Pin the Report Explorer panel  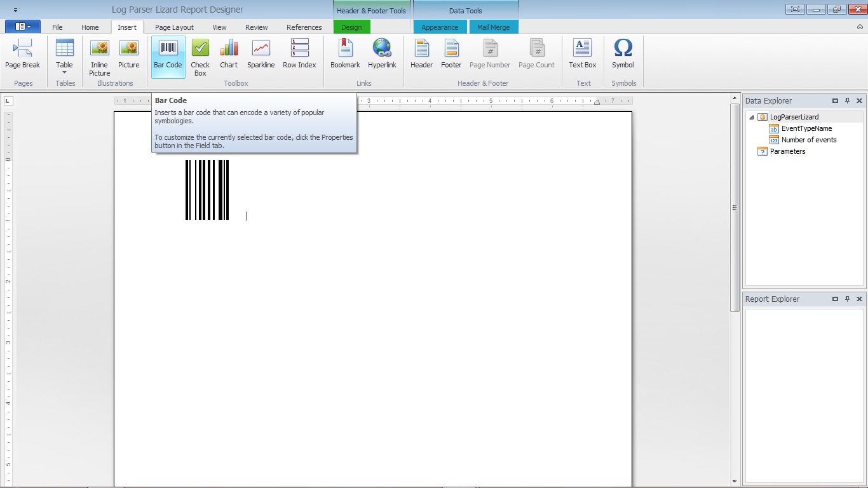tap(847, 299)
